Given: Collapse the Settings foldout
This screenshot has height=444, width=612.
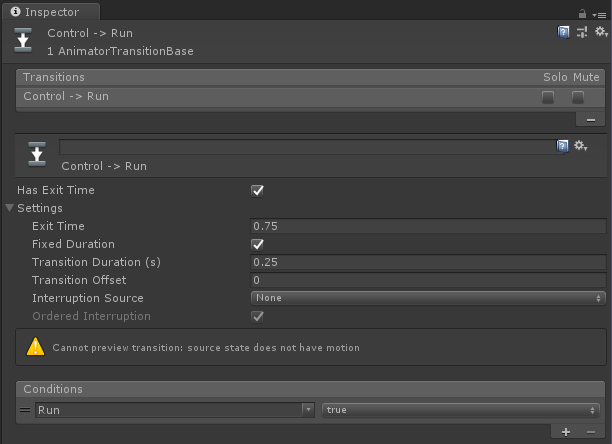Looking at the screenshot, I should pyautogui.click(x=10, y=208).
